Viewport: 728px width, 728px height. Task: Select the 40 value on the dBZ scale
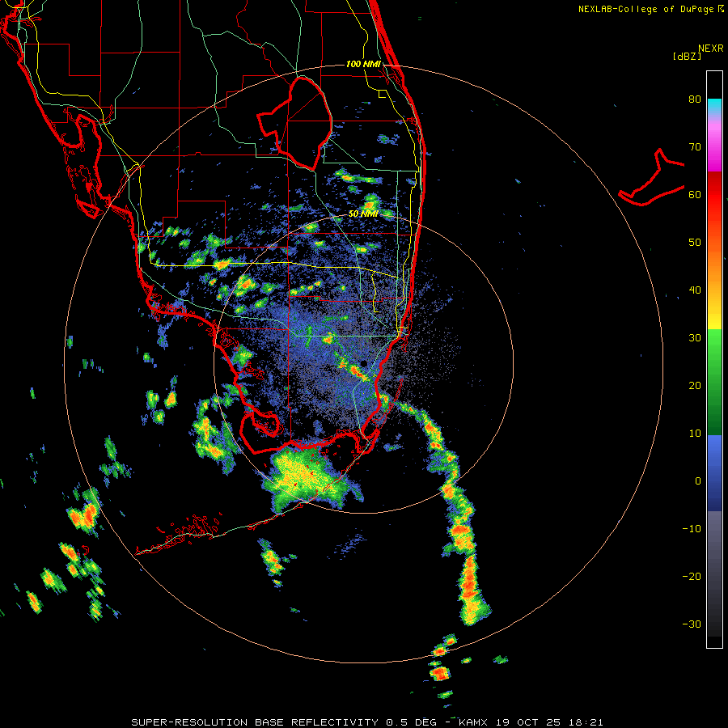pos(695,290)
